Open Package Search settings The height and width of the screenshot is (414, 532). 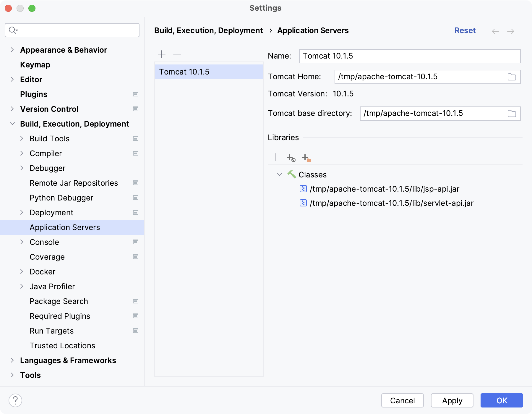click(x=59, y=301)
